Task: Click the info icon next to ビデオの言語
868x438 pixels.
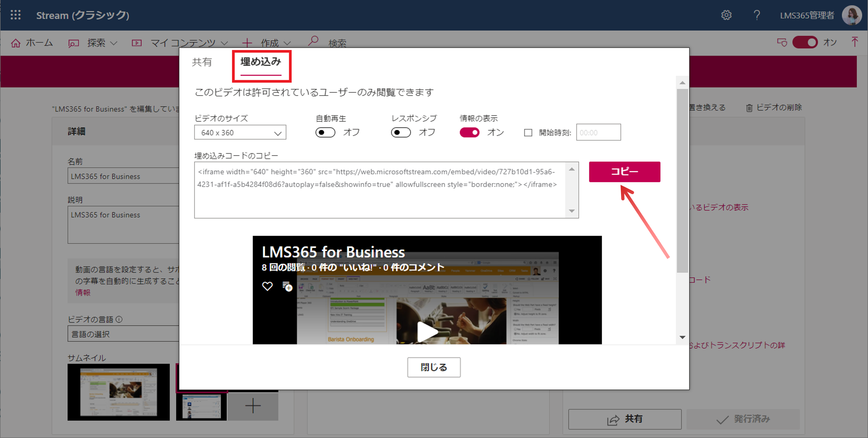Action: [x=119, y=319]
